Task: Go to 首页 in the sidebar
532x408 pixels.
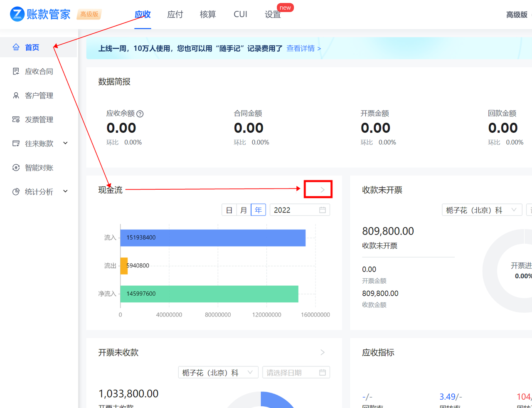Action: (x=38, y=47)
